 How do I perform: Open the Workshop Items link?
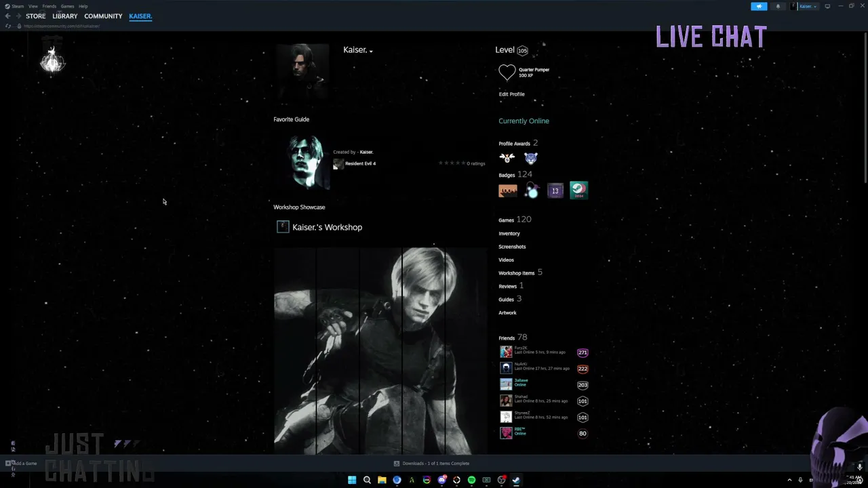click(x=520, y=272)
